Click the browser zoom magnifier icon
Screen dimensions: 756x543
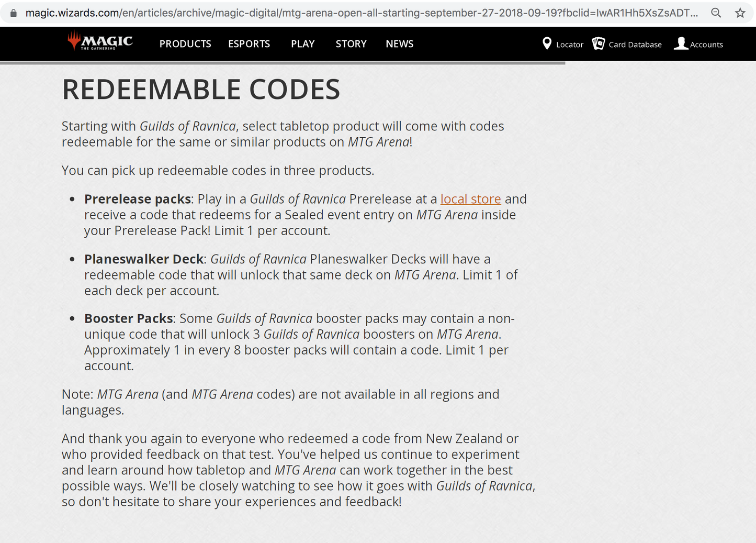pyautogui.click(x=716, y=13)
